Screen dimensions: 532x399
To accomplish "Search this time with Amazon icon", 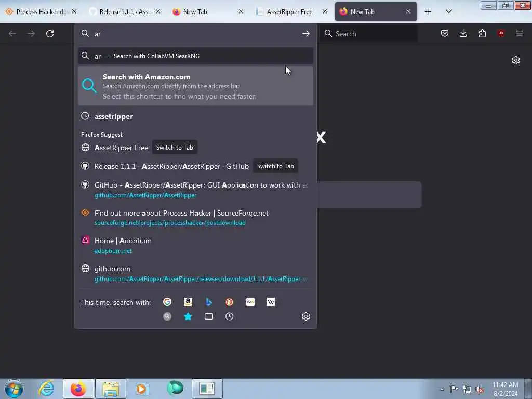I will pos(188,302).
